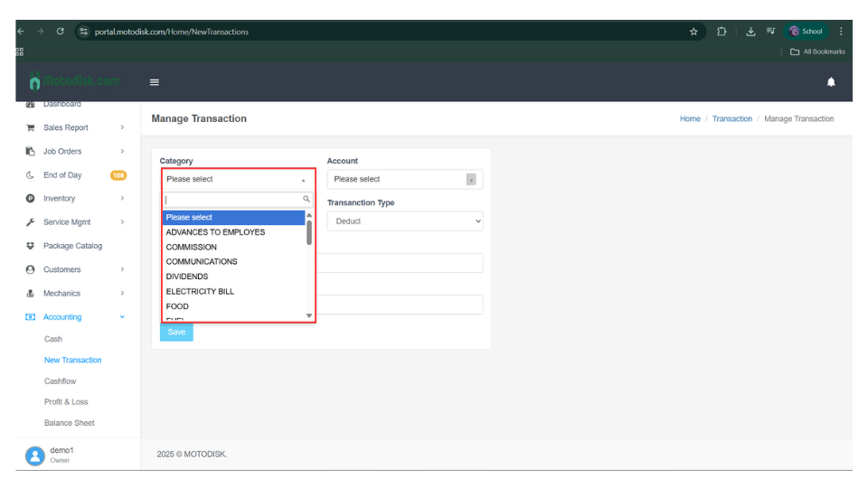
Task: Click the notification bell icon
Action: point(831,82)
